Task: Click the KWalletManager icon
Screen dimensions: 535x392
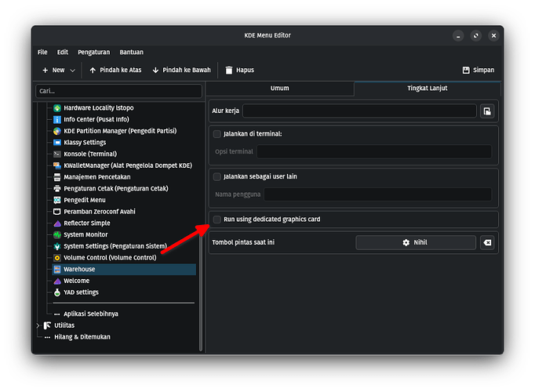Action: [57, 165]
